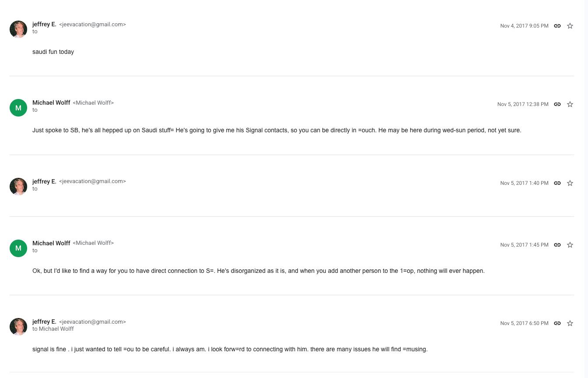Click the green M avatar on the 1:45 PM email
The image size is (588, 378).
pos(18,248)
